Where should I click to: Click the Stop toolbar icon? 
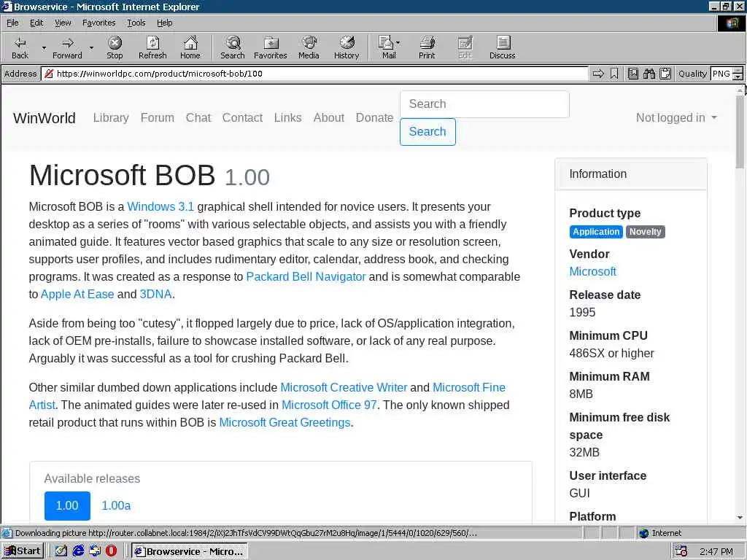(115, 47)
